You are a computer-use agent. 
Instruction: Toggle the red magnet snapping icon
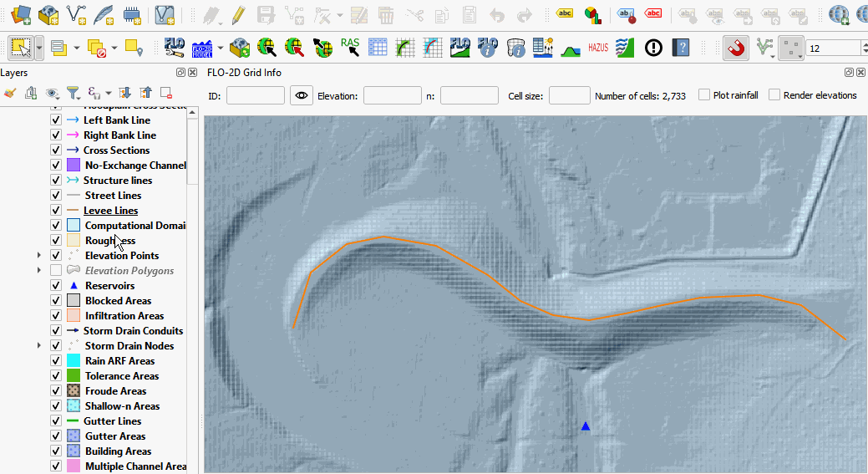point(736,48)
